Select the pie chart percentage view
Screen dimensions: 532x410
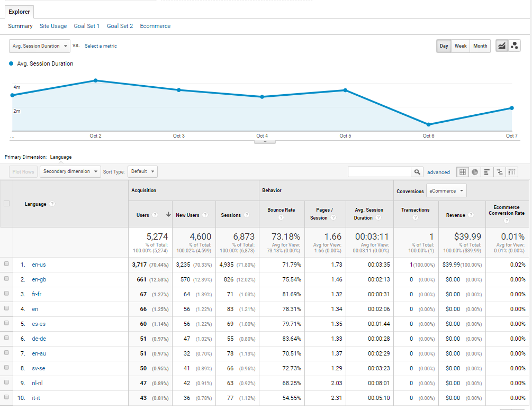click(x=475, y=172)
